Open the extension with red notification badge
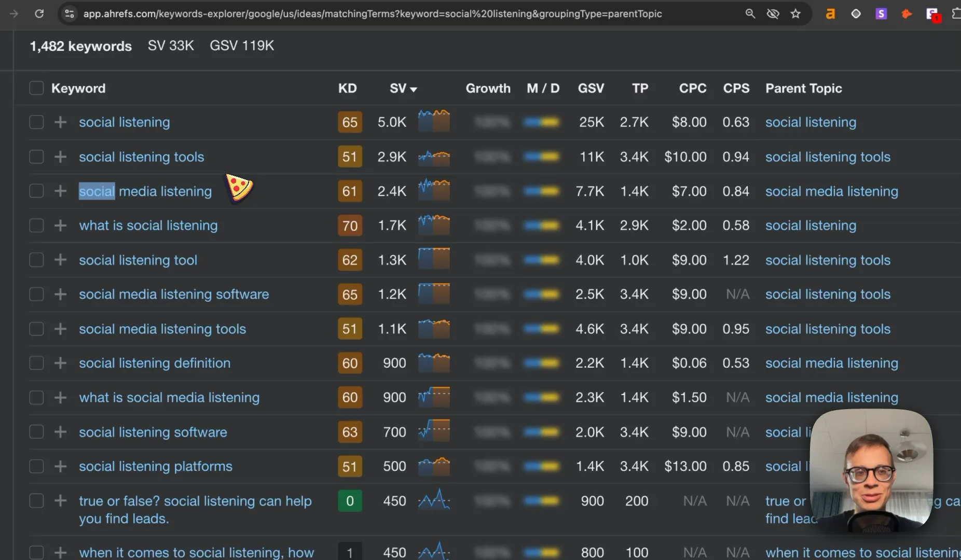 [933, 15]
